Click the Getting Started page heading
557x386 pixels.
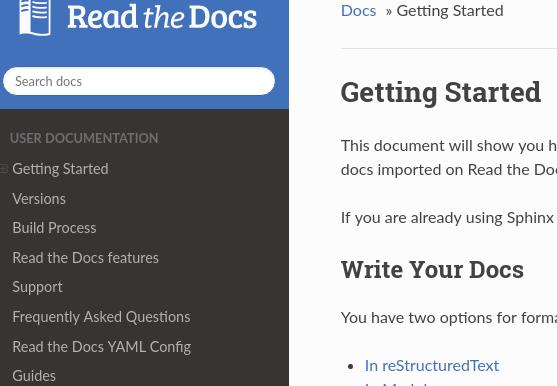pos(441,92)
